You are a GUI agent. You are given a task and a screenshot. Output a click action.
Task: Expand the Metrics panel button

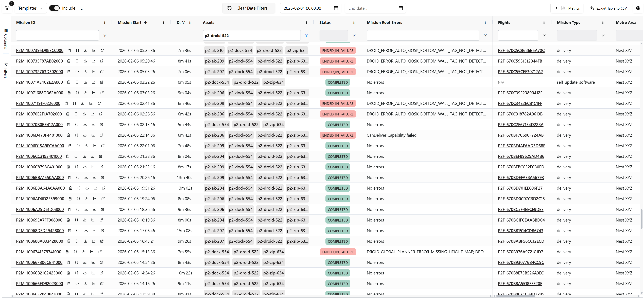pos(567,8)
